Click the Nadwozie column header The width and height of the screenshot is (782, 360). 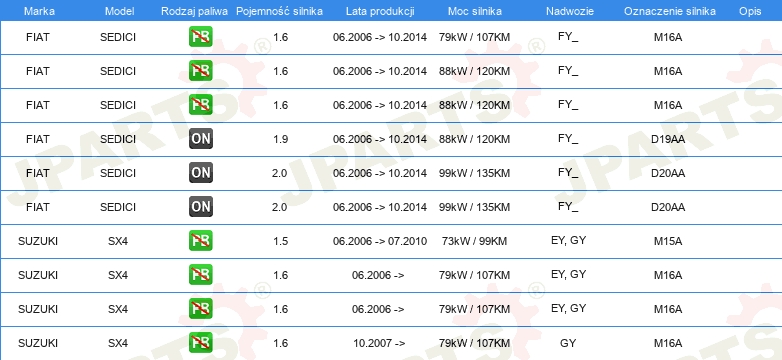coord(570,11)
